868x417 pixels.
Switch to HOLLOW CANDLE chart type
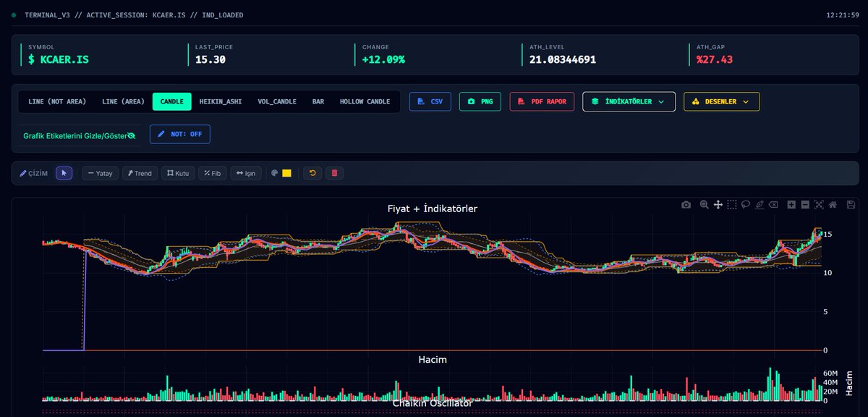(365, 101)
